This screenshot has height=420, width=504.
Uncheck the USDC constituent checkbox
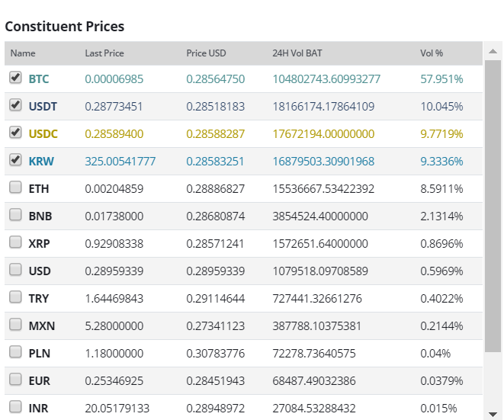15,132
